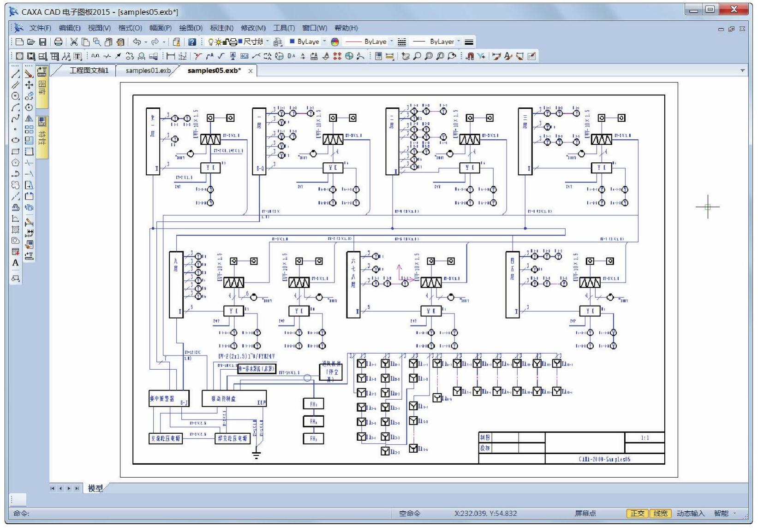
Task: Jump to first layout tab arrow
Action: 53,488
